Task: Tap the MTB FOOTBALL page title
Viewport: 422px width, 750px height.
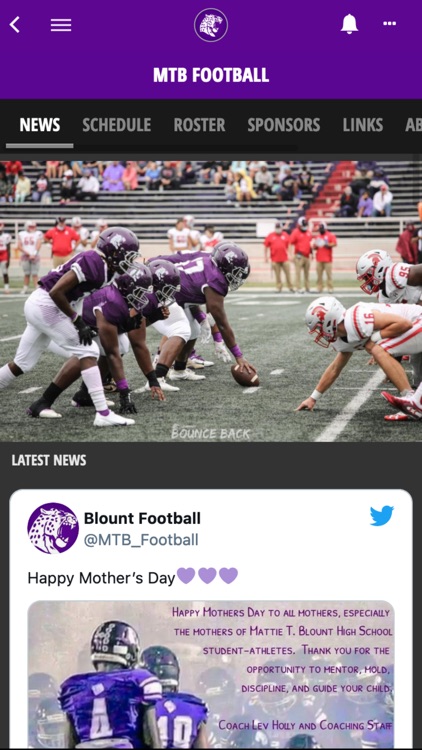Action: coord(211,75)
